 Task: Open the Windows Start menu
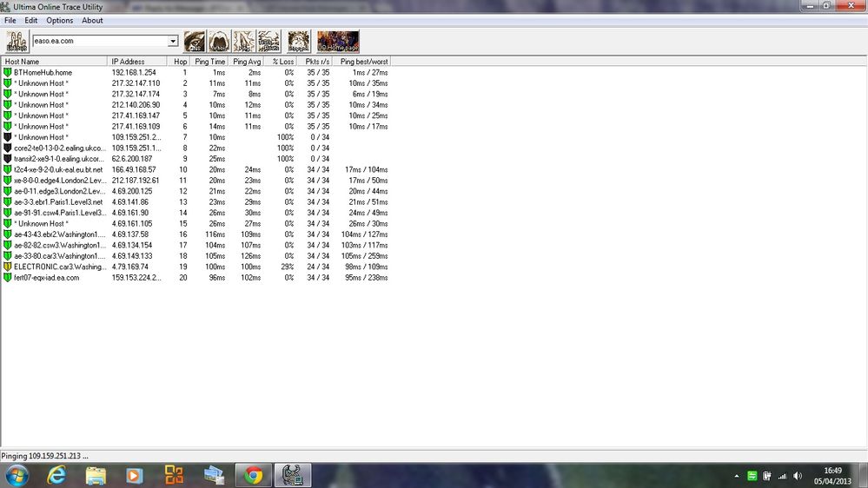[x=17, y=475]
